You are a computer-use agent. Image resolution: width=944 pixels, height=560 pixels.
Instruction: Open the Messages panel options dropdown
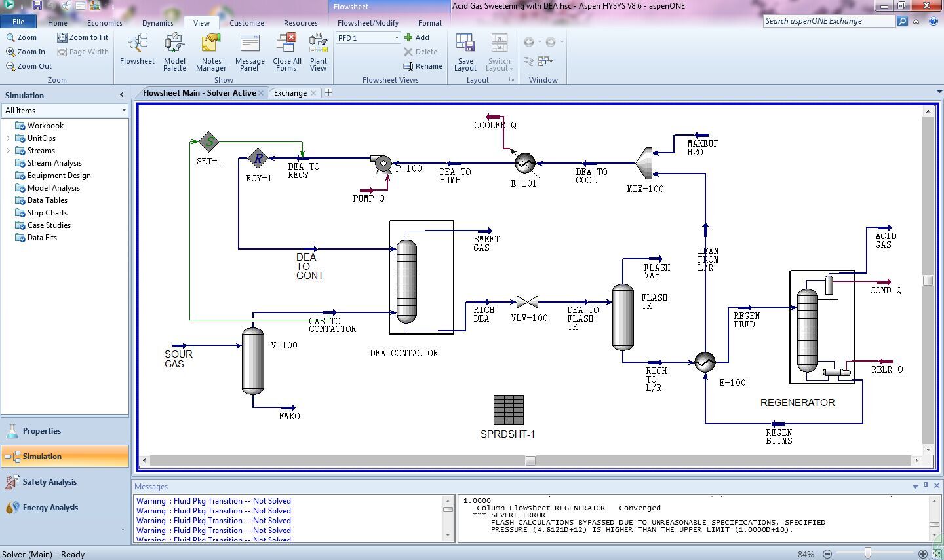[x=915, y=487]
